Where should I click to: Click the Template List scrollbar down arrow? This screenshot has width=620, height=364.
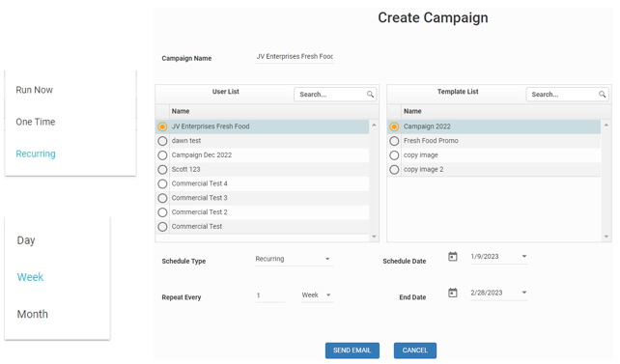click(606, 237)
